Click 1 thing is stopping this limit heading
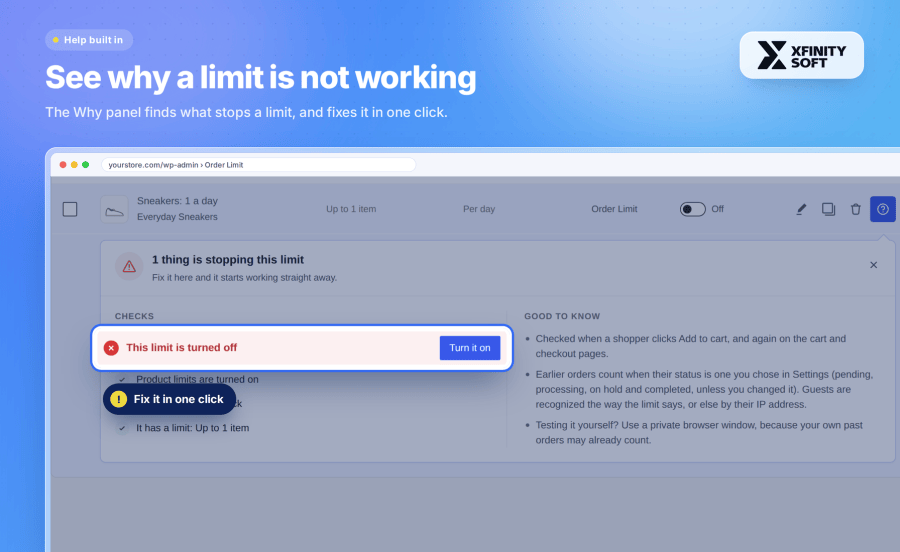 [228, 260]
